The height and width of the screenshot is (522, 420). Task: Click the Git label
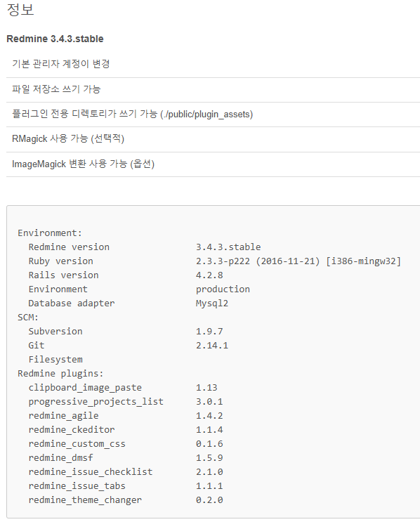tap(37, 345)
